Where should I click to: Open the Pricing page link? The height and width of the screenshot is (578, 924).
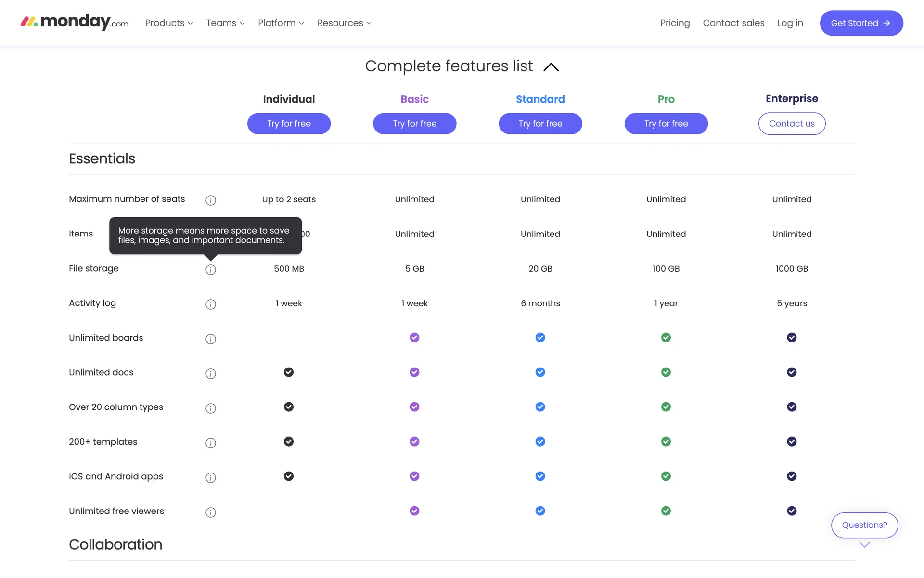(x=675, y=23)
